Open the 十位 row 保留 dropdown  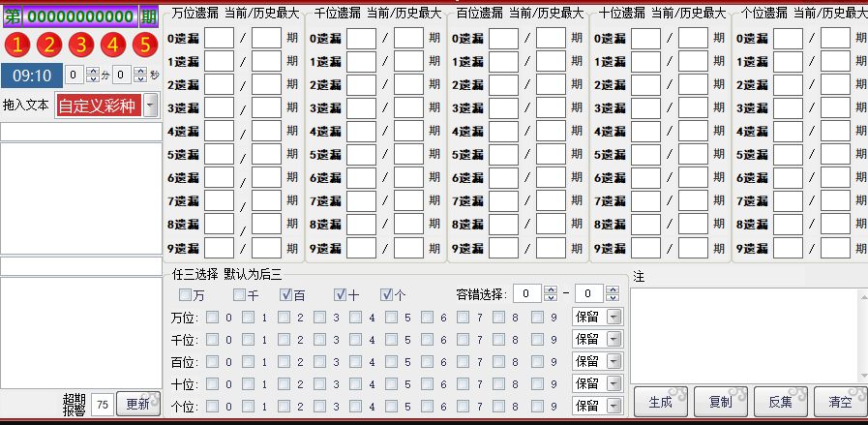pos(614,383)
